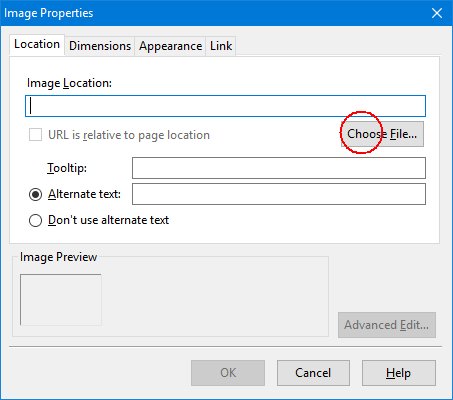Open Advanced Edit settings
Viewport: 453px width, 400px height.
tap(387, 325)
